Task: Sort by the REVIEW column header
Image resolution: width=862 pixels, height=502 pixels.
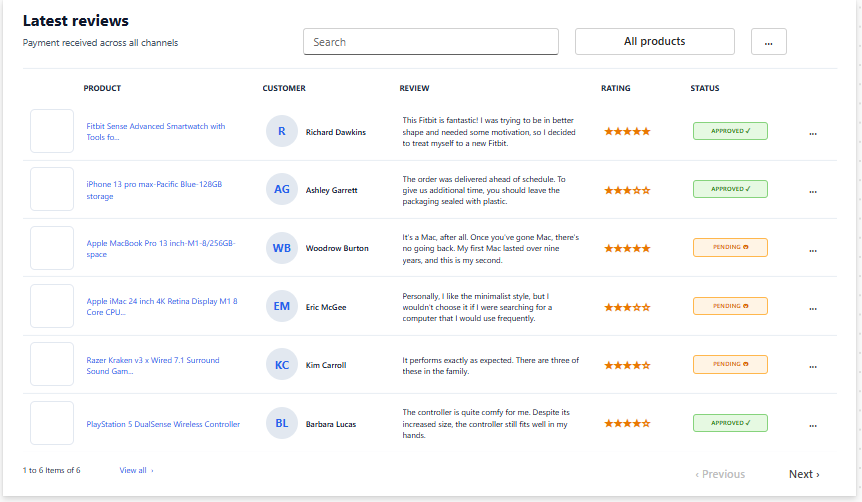Action: pyautogui.click(x=415, y=88)
